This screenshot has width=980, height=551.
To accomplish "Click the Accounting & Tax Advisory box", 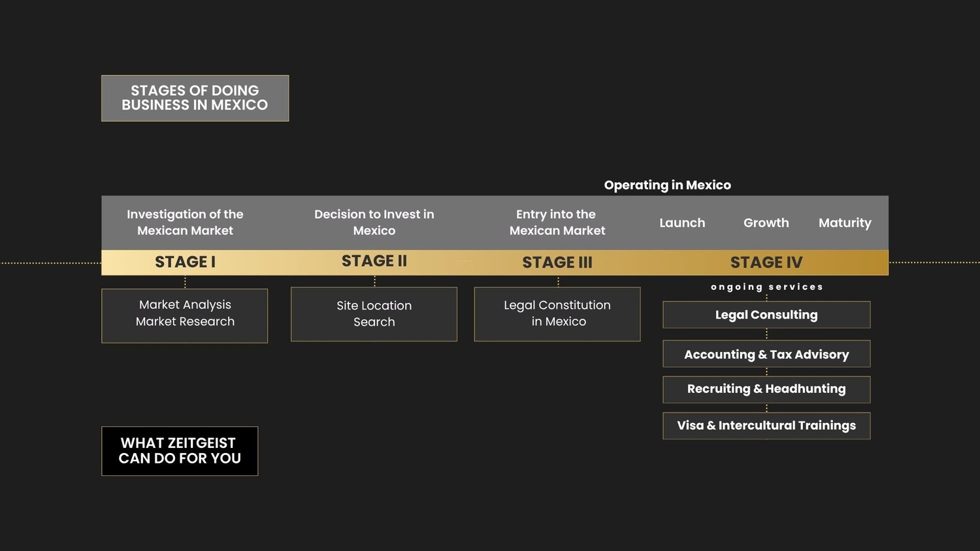I will point(766,354).
